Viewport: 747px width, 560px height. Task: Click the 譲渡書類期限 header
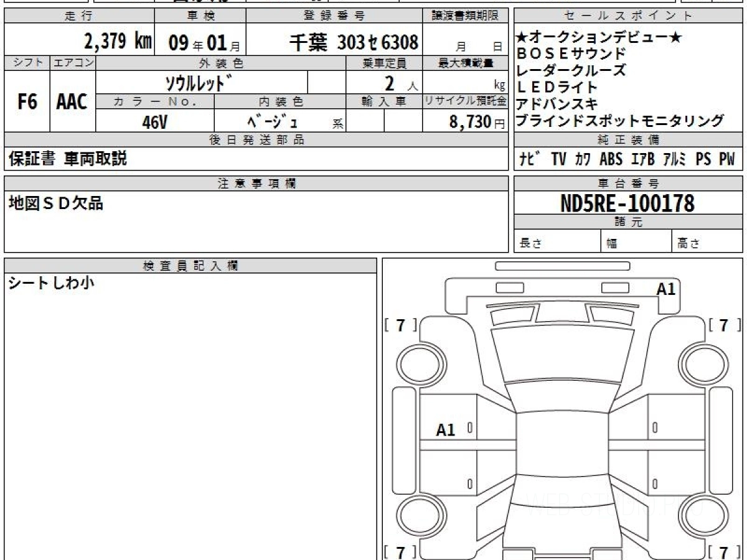pyautogui.click(x=466, y=16)
